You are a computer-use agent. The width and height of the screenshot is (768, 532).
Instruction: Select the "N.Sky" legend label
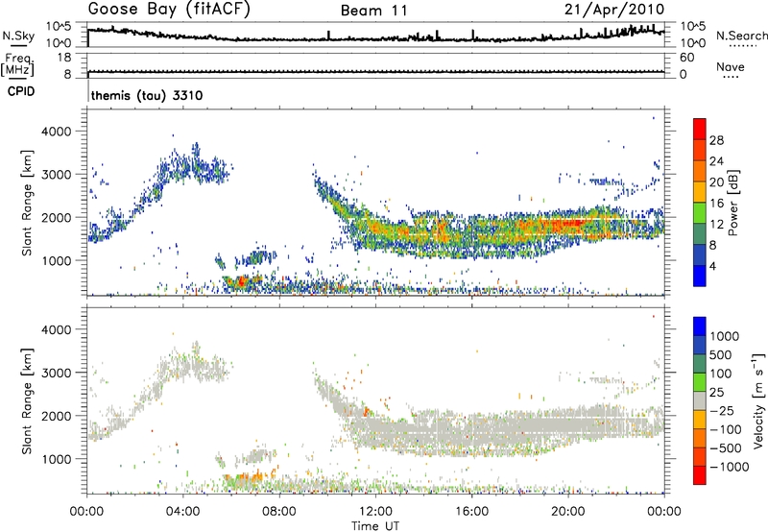[18, 36]
